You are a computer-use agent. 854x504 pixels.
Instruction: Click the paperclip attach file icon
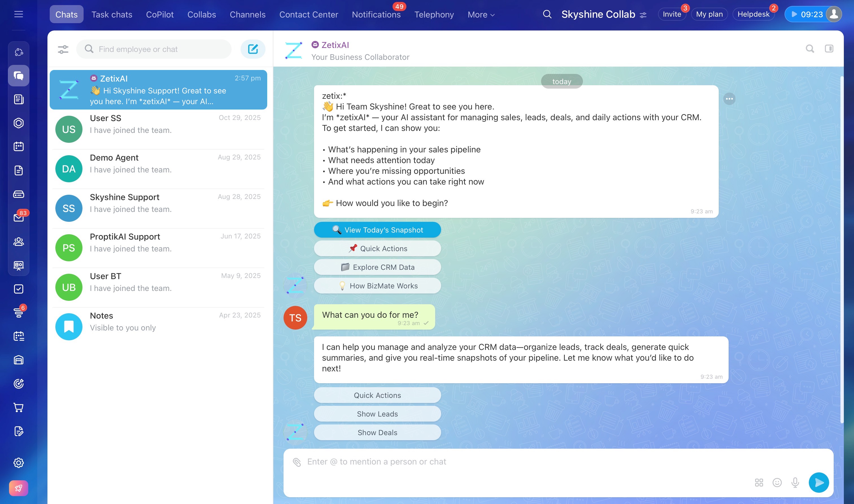[297, 462]
